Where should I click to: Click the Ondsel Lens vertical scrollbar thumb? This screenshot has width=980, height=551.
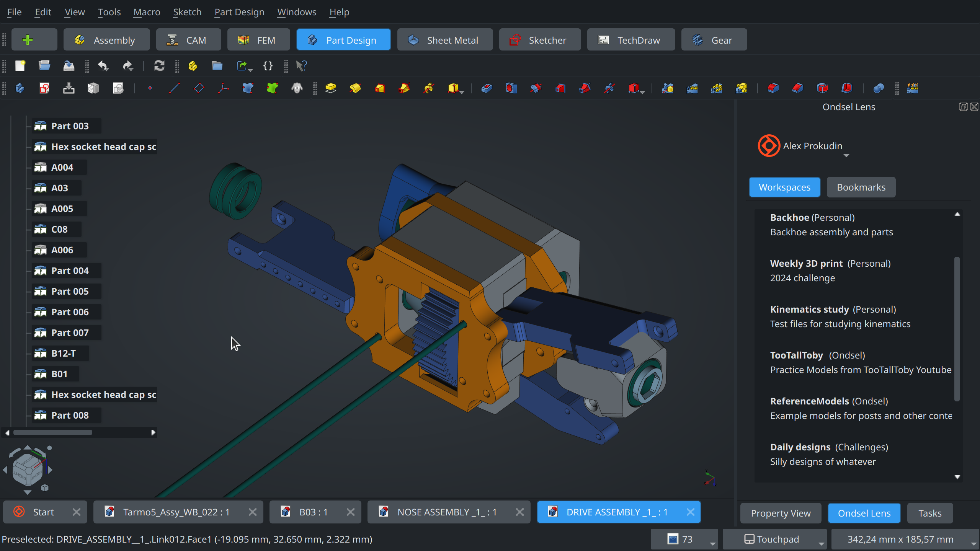[957, 329]
